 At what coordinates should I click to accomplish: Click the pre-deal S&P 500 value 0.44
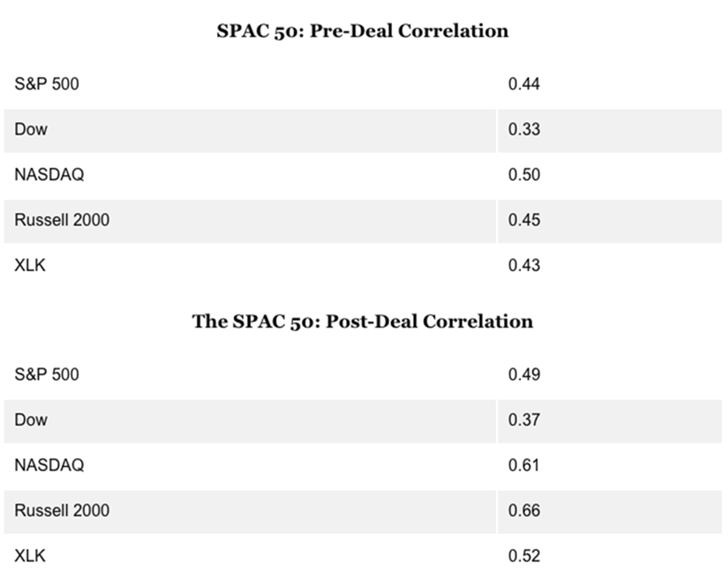click(524, 84)
